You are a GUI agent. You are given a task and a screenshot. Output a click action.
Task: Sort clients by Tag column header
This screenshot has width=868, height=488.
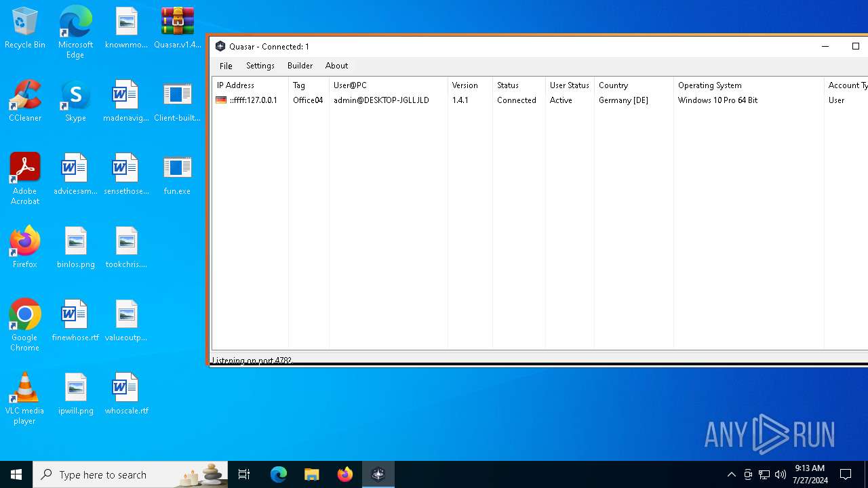point(309,85)
